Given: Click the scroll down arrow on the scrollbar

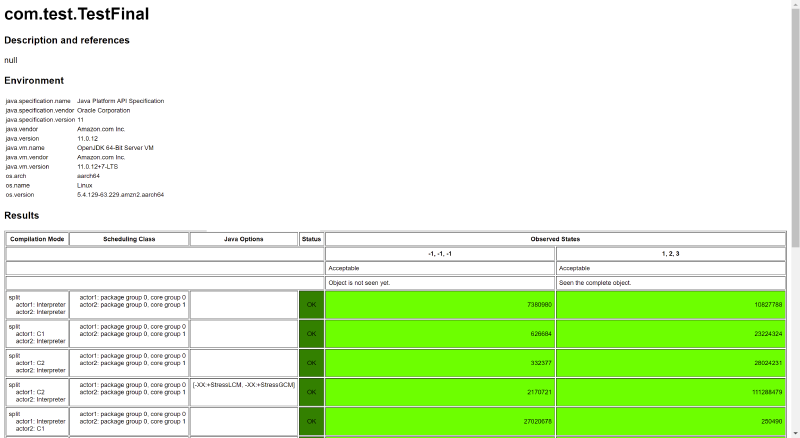Looking at the screenshot, I should point(794,432).
